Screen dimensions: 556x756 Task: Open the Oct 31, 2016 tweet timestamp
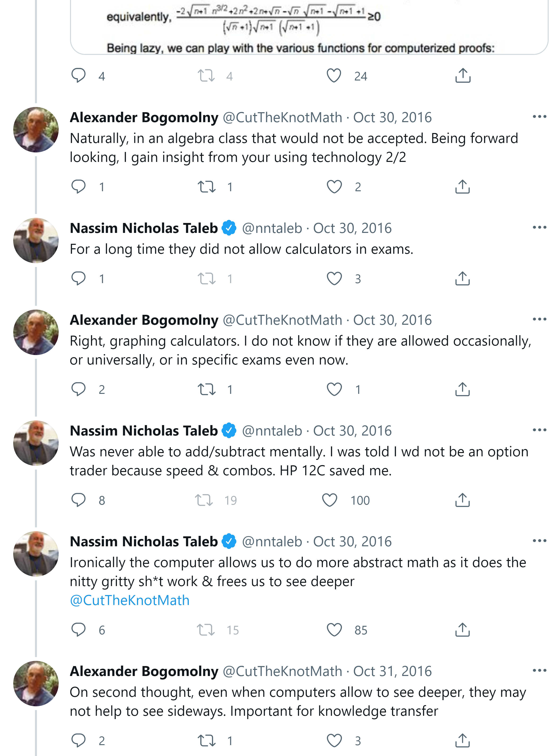click(392, 671)
